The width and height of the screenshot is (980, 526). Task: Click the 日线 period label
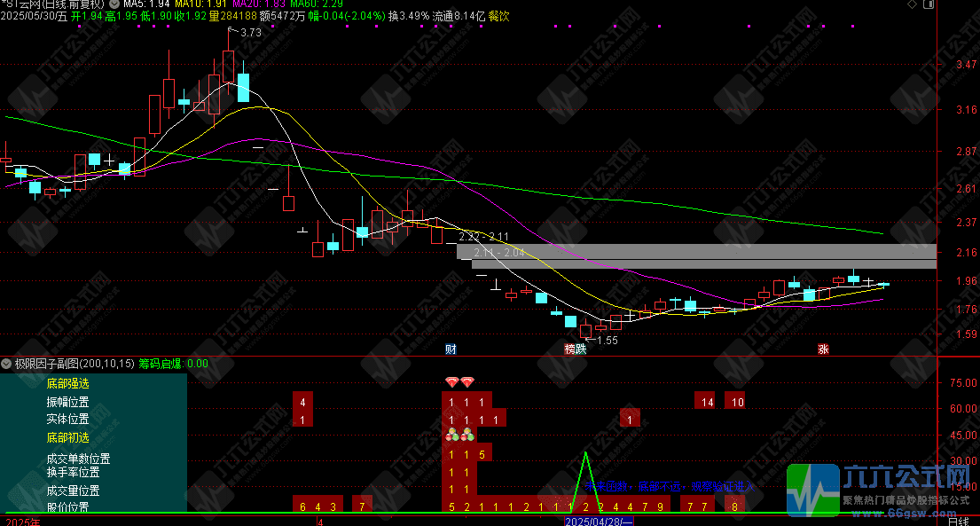coord(958,520)
